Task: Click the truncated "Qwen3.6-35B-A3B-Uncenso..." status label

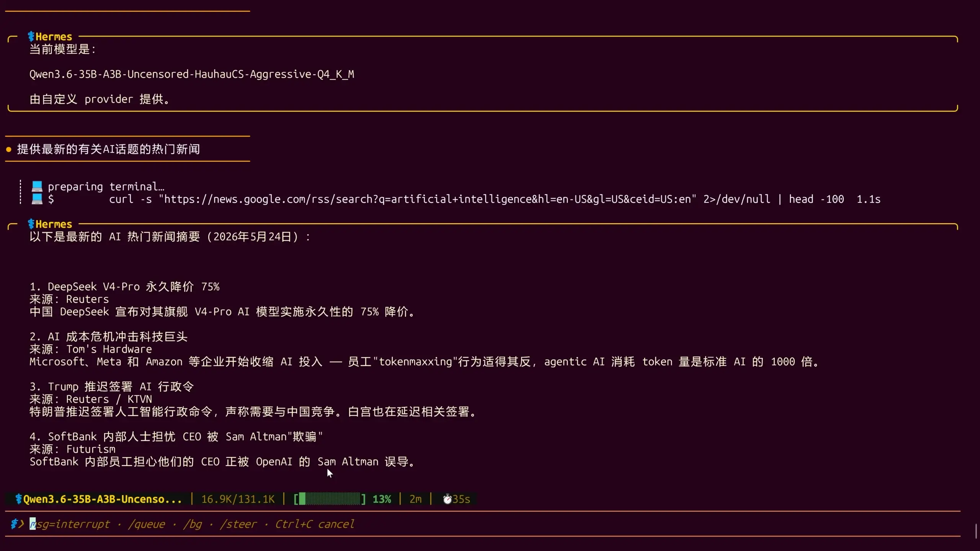Action: (x=103, y=499)
